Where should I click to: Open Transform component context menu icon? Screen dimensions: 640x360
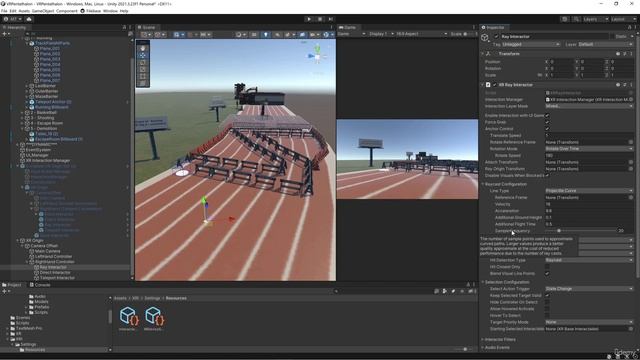[631, 54]
